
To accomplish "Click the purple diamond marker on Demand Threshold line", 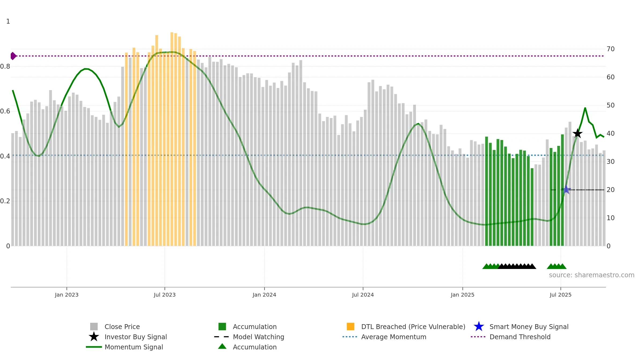I will pyautogui.click(x=13, y=56).
